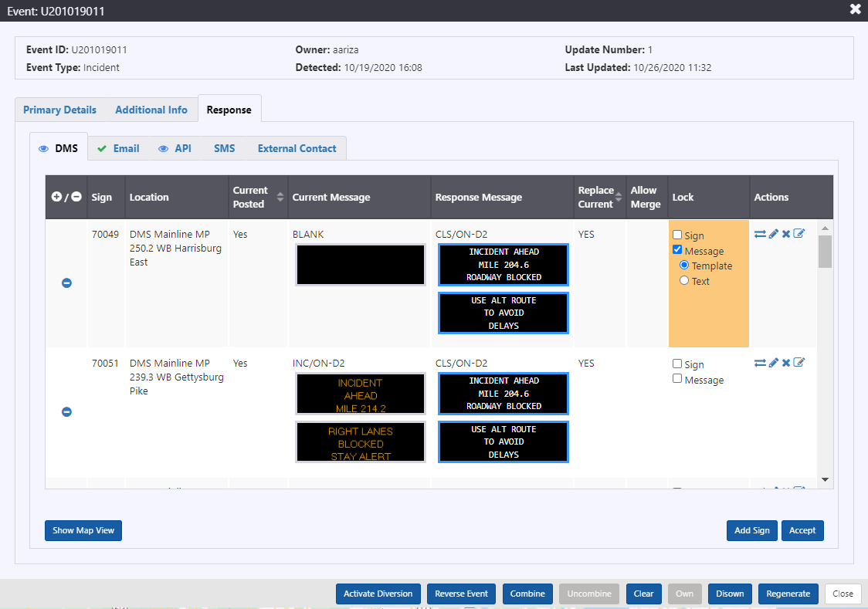
Task: Open the External Contact sub-tab
Action: click(x=297, y=148)
